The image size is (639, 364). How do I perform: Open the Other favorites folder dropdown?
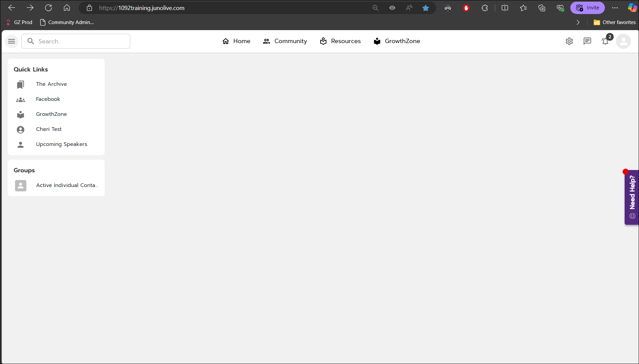tap(614, 22)
